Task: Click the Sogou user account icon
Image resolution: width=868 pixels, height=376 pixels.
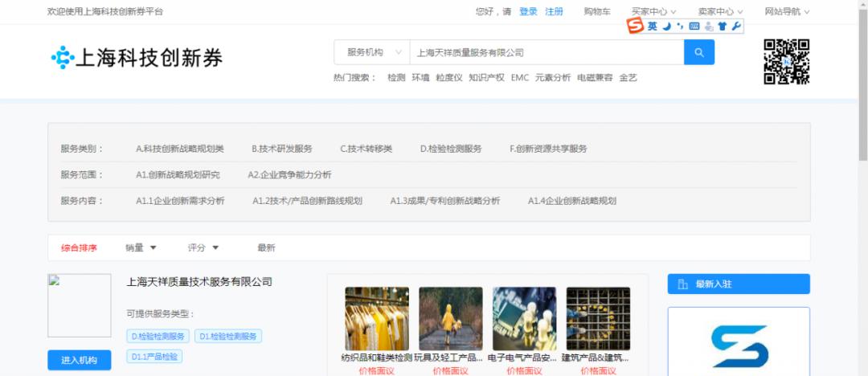Action: [709, 26]
